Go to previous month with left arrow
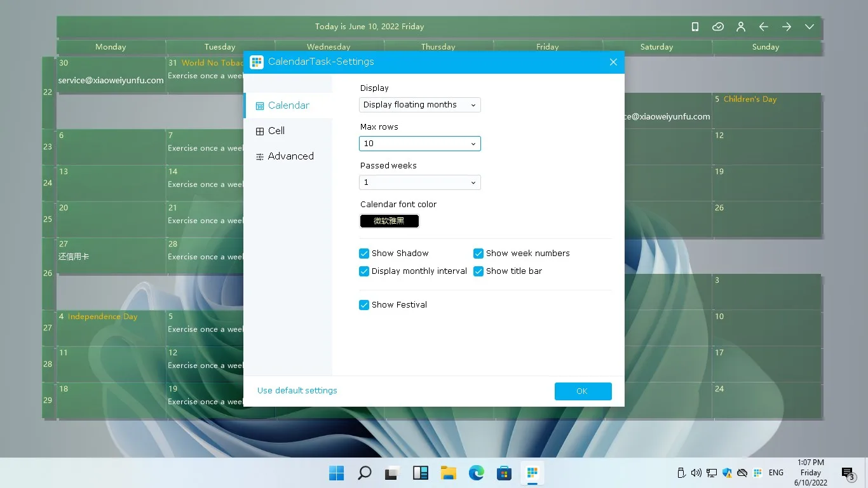 point(764,27)
